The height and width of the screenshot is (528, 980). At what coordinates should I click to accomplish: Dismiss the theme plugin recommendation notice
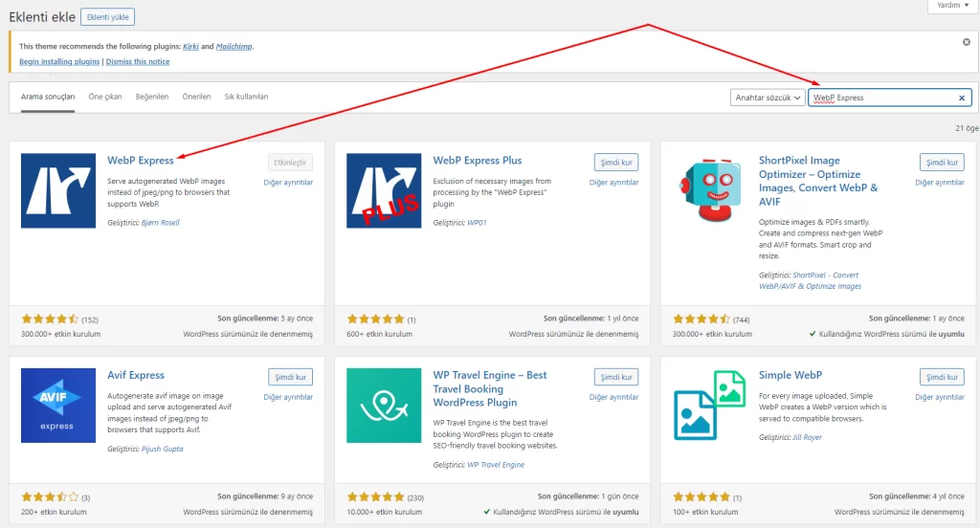click(967, 42)
